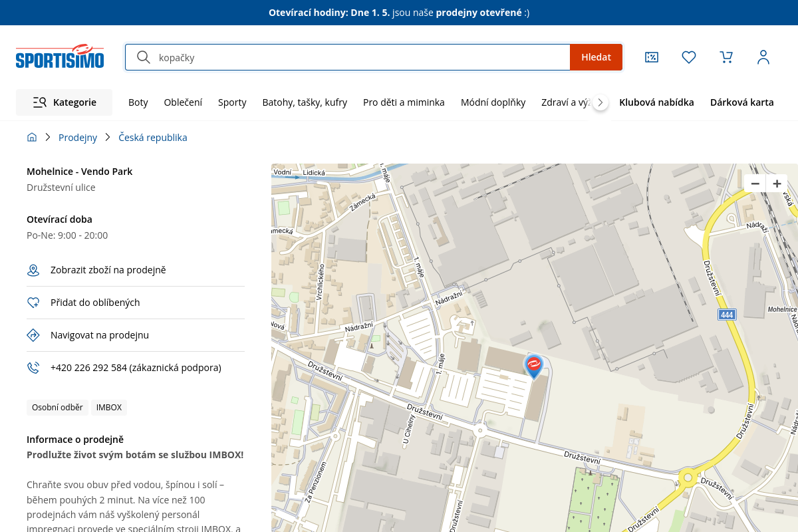Click the Sportisimo logo
The width and height of the screenshot is (798, 532).
(60, 57)
